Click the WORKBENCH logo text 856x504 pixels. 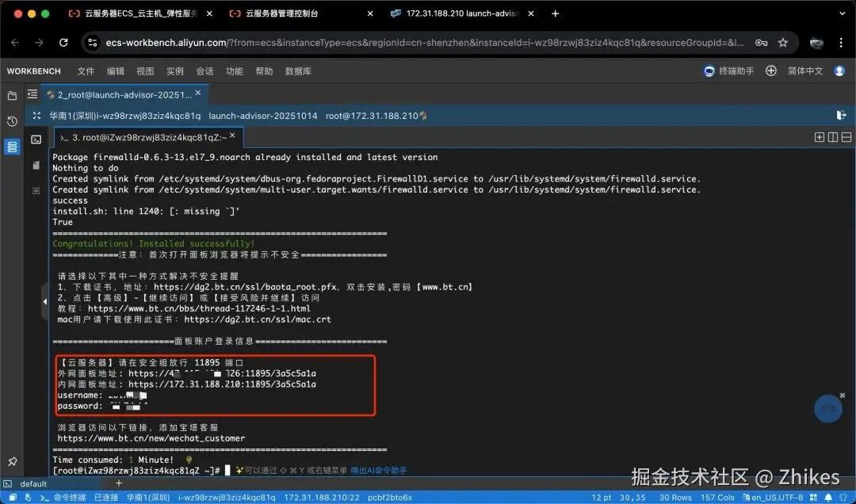34,71
